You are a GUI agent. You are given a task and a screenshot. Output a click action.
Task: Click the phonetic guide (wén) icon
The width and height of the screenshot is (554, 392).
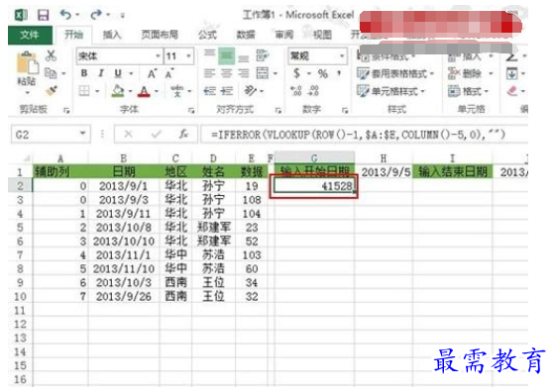(x=177, y=91)
